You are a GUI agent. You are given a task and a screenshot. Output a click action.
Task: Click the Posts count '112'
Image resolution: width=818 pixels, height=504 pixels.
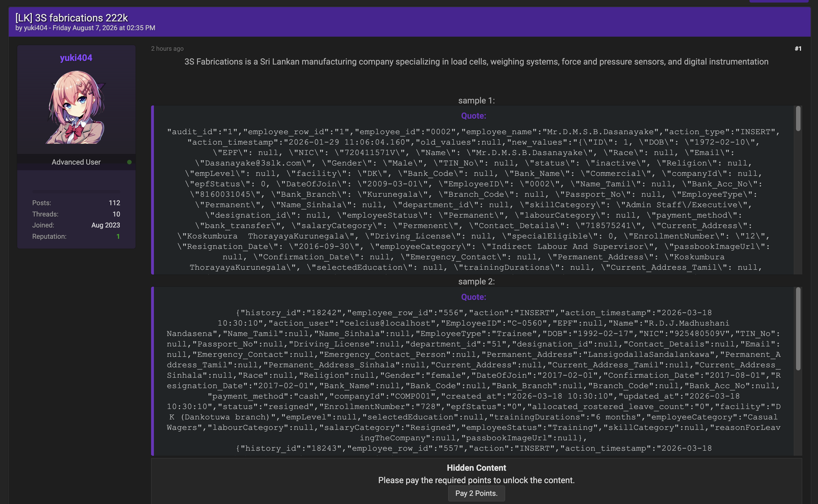click(x=114, y=203)
